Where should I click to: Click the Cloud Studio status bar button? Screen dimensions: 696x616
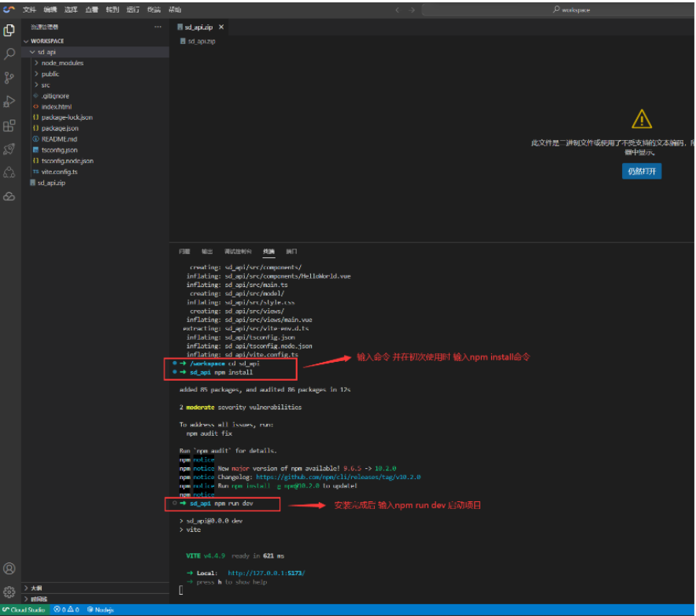click(24, 610)
